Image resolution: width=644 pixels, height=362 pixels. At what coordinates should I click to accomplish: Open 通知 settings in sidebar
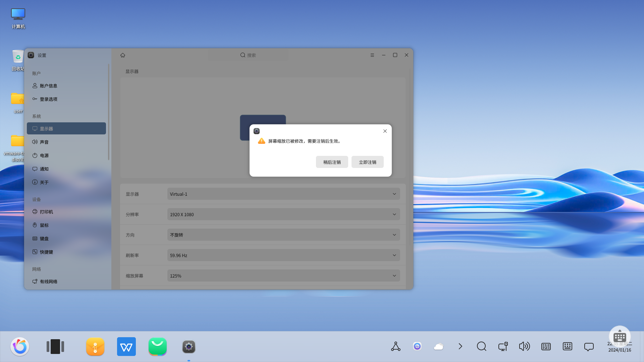point(66,169)
